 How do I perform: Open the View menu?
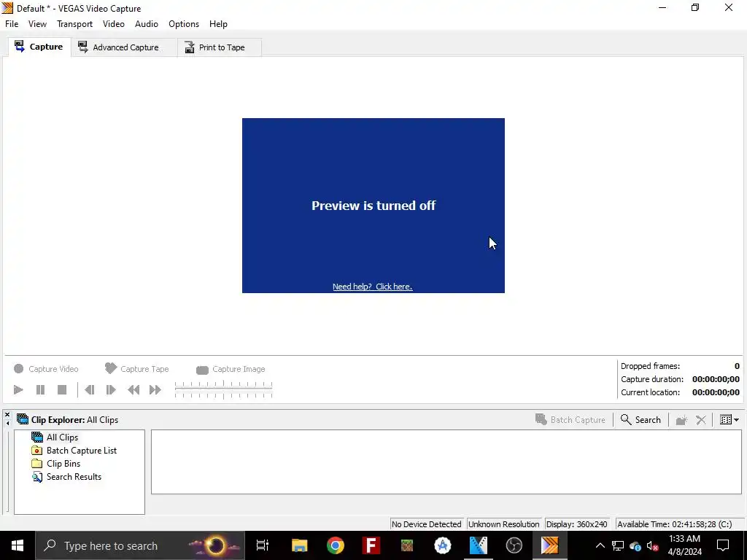coord(37,24)
